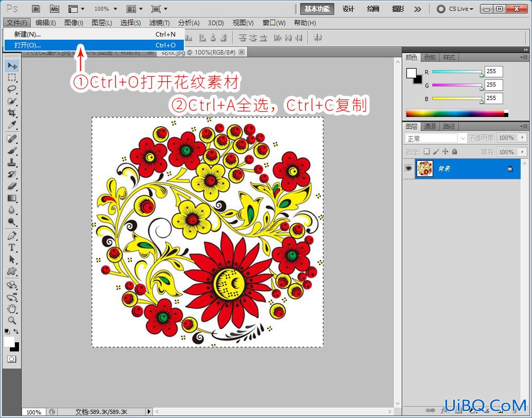Image resolution: width=532 pixels, height=418 pixels.
Task: Select the Clone Stamp tool
Action: coord(12,162)
